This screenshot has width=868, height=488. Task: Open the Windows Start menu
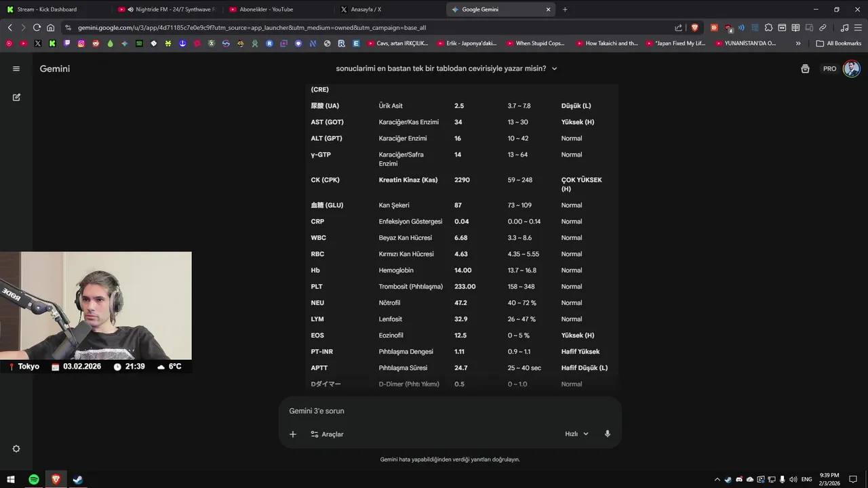(11, 479)
